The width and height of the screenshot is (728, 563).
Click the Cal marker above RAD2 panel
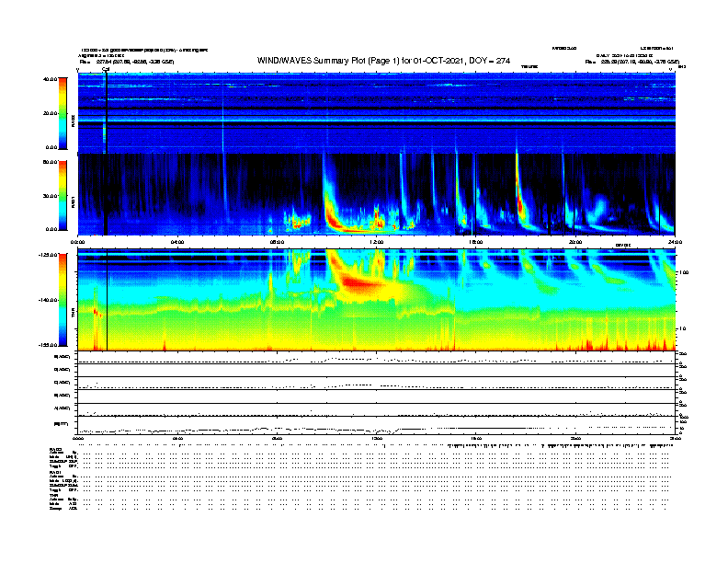coord(106,69)
